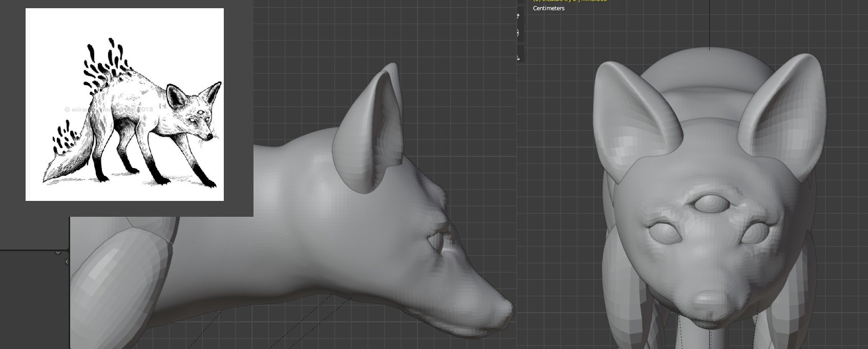The width and height of the screenshot is (868, 349).
Task: Click the fox's right eye in front view
Action: (751, 234)
